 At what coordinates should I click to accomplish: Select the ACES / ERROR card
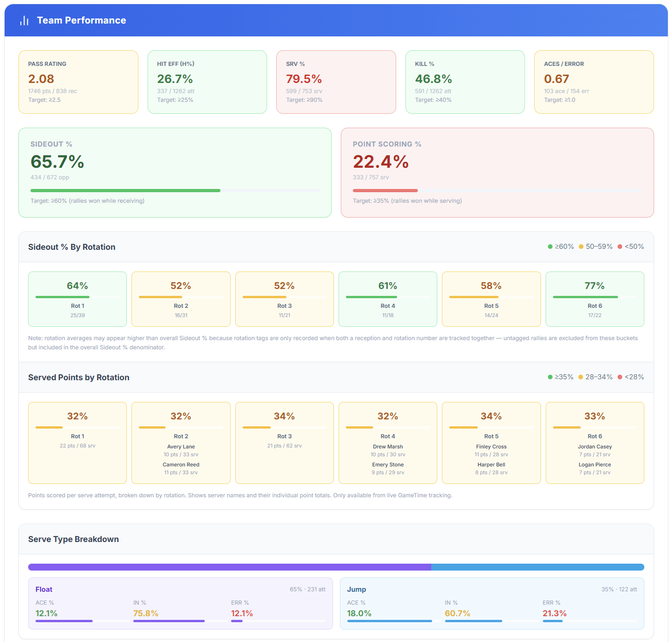[x=594, y=82]
